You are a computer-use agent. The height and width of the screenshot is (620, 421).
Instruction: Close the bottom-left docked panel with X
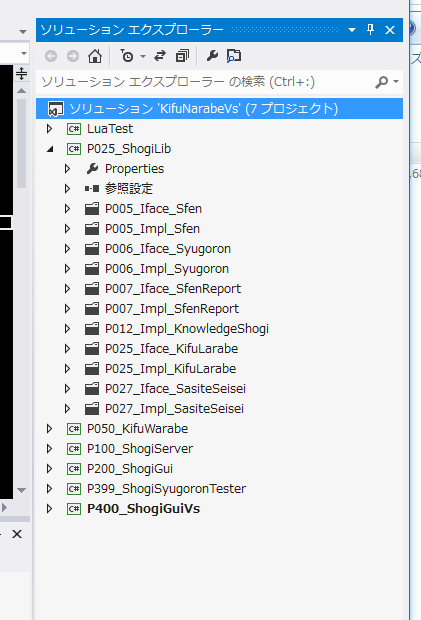coord(17,534)
